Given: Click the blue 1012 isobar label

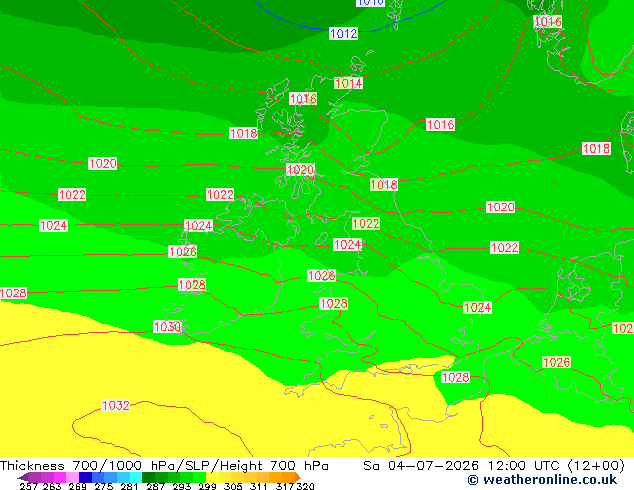Looking at the screenshot, I should pyautogui.click(x=344, y=33).
